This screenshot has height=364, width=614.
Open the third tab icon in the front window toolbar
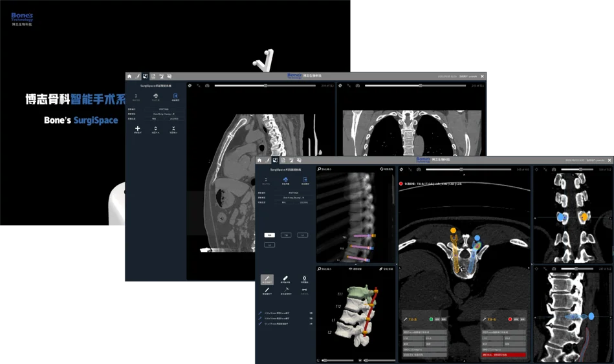click(x=275, y=160)
